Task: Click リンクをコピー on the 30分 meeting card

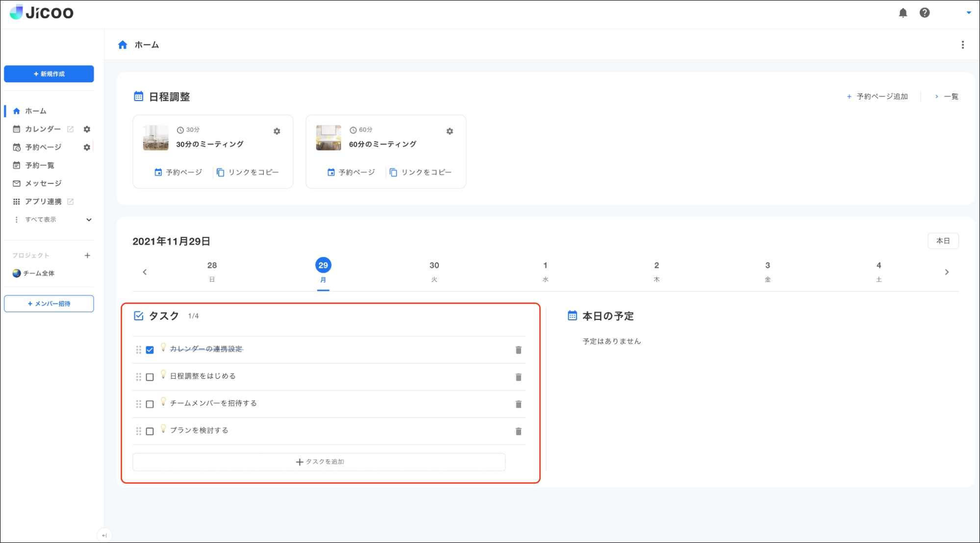Action: [248, 172]
